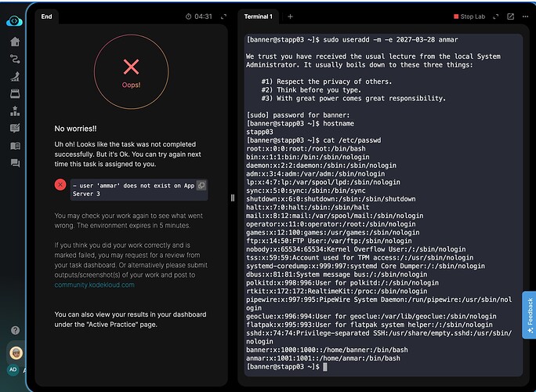Click the dbus:x:81:81 passwd entry
This screenshot has width=536, height=392.
(337, 274)
